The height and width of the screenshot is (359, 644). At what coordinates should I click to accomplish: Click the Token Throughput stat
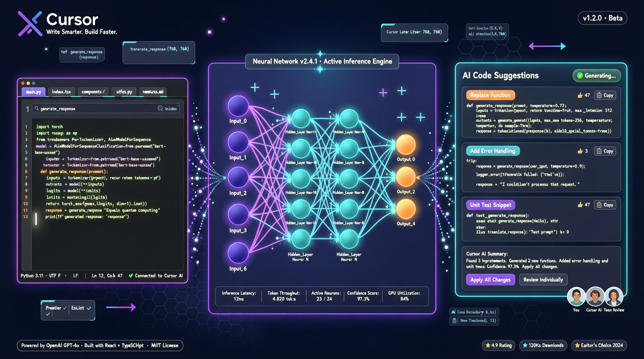284,296
